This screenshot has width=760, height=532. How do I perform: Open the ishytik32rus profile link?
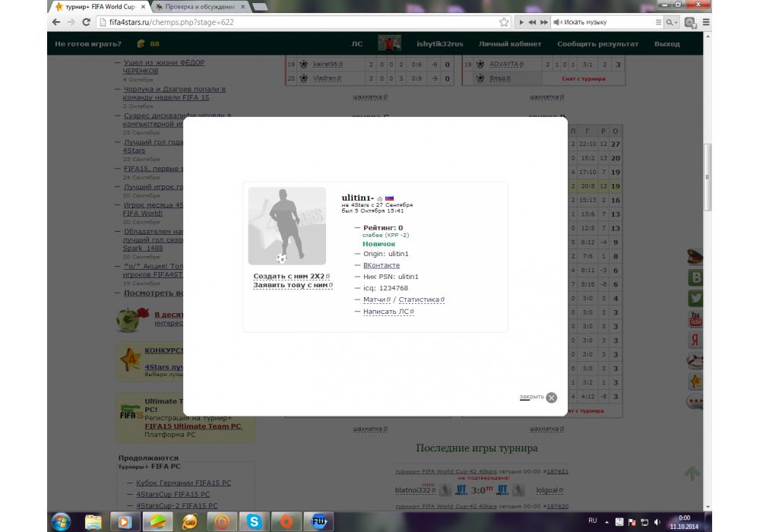click(x=439, y=43)
